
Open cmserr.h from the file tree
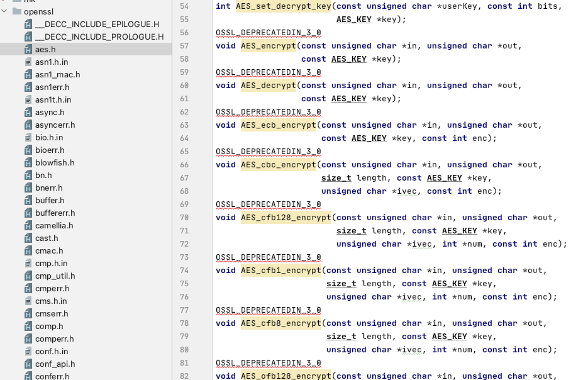(x=52, y=313)
